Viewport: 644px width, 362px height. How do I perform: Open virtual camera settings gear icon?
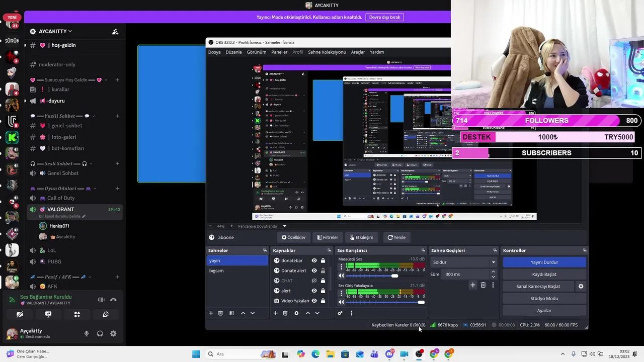tap(581, 287)
